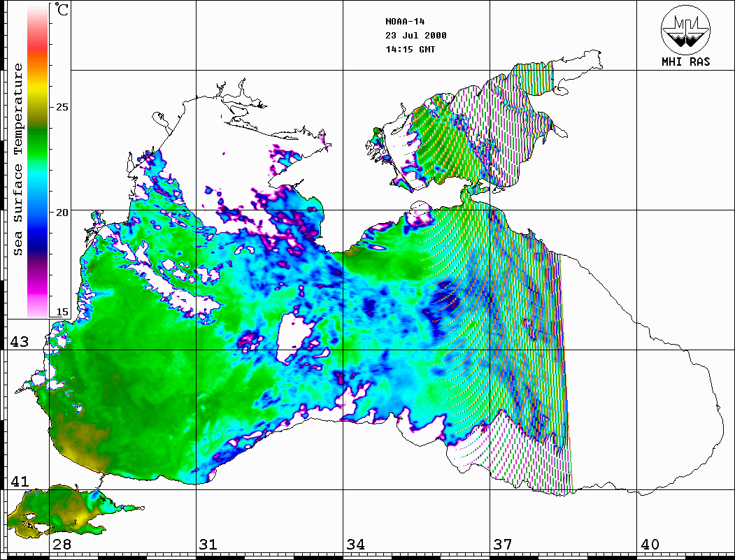Click the '20' tick on color scale
This screenshot has height=560, width=735.
point(62,213)
